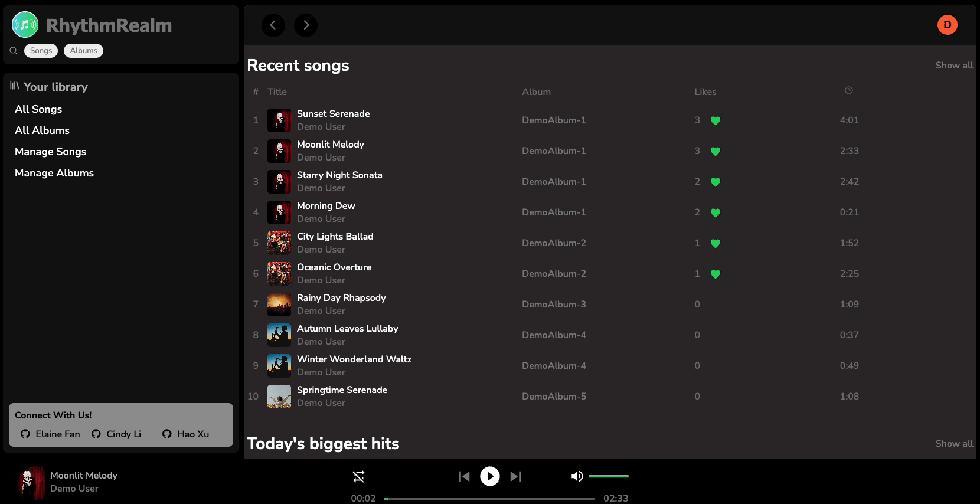
Task: Open the Springtime Serenade album thumbnail
Action: click(279, 397)
